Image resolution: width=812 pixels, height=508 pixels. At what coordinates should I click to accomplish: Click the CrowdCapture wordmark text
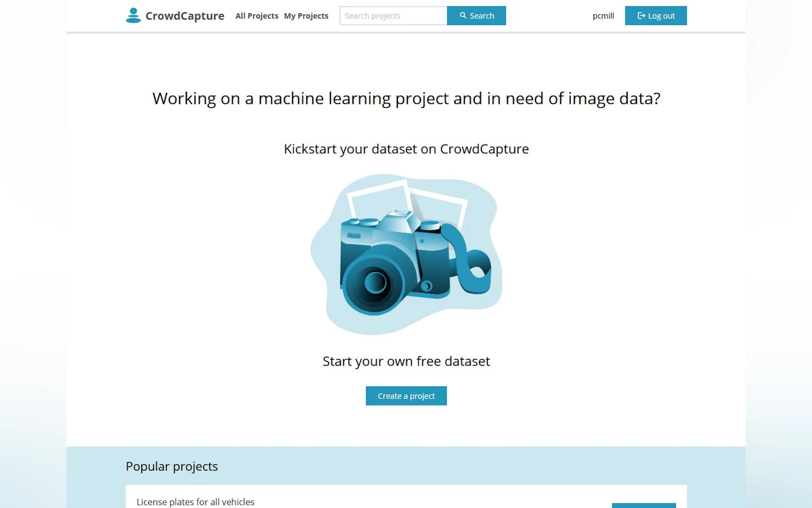point(185,16)
